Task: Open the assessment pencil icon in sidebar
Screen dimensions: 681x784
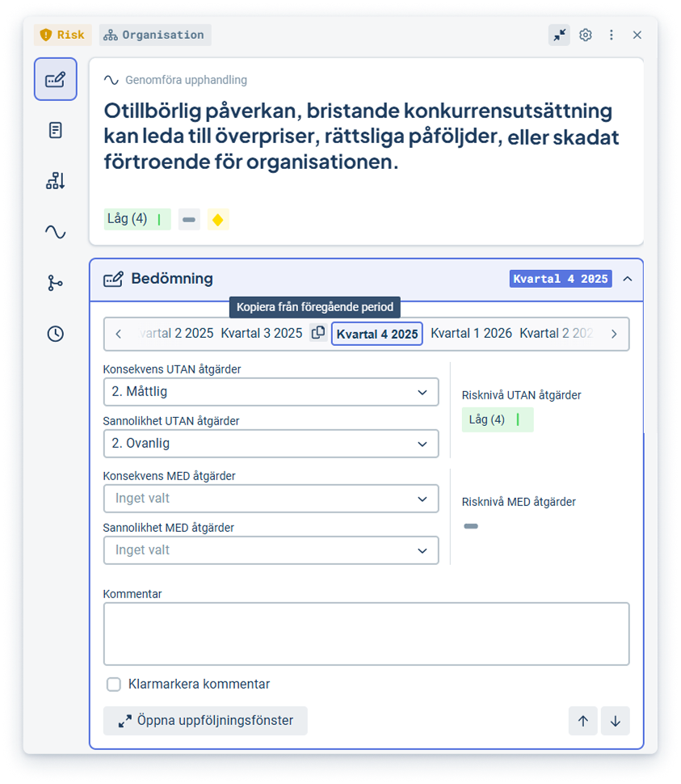Action: pyautogui.click(x=55, y=79)
